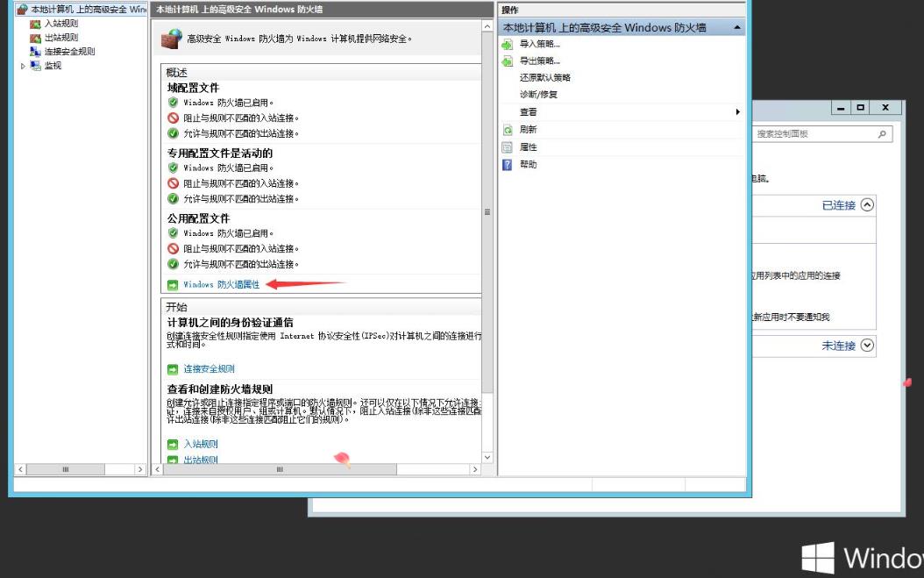Image resolution: width=924 pixels, height=578 pixels.
Task: Click red block icon under 域配置文件
Action: click(173, 118)
